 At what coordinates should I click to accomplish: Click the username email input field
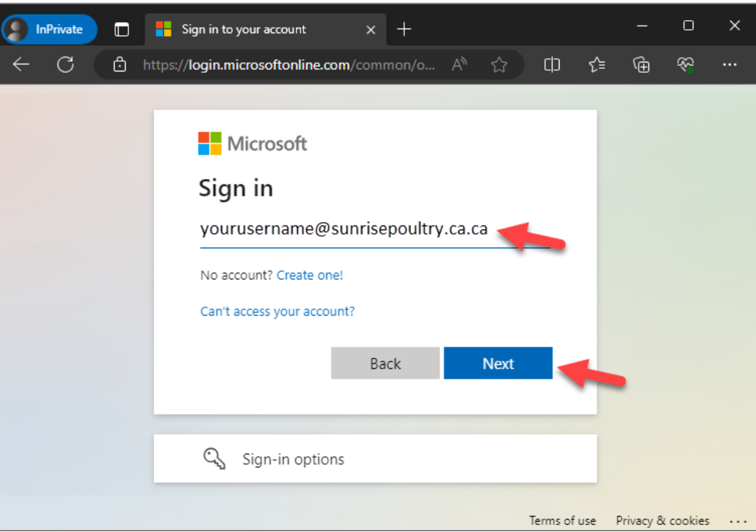point(375,230)
